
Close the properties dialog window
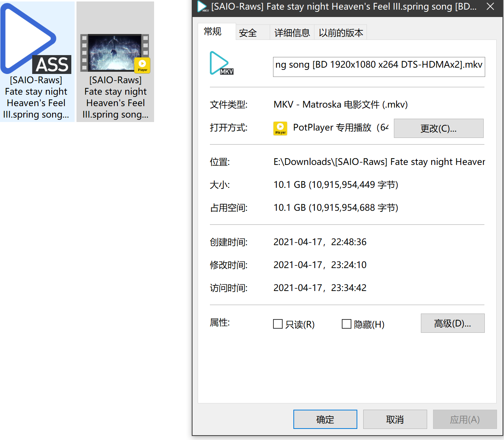pyautogui.click(x=490, y=7)
